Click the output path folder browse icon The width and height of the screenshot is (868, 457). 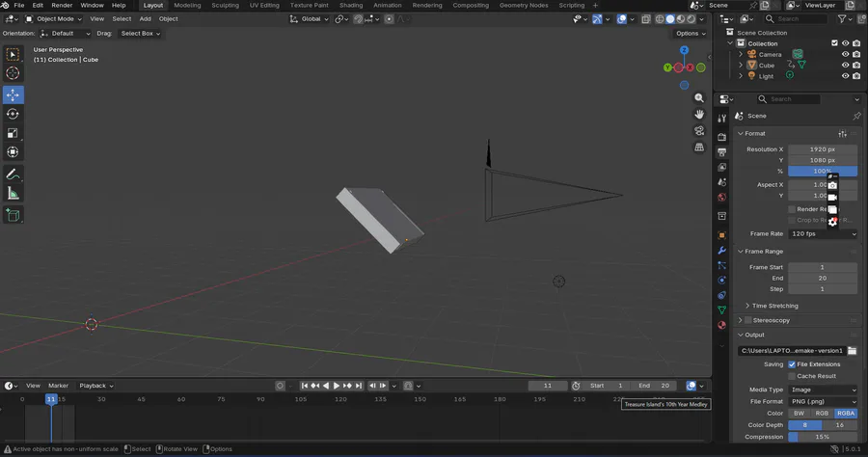point(852,351)
